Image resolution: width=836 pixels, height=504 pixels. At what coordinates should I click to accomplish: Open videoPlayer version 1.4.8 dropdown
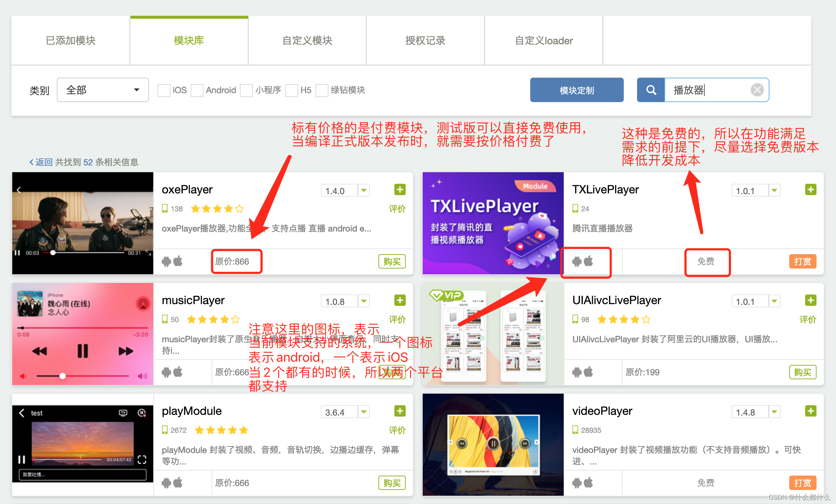[x=774, y=412]
